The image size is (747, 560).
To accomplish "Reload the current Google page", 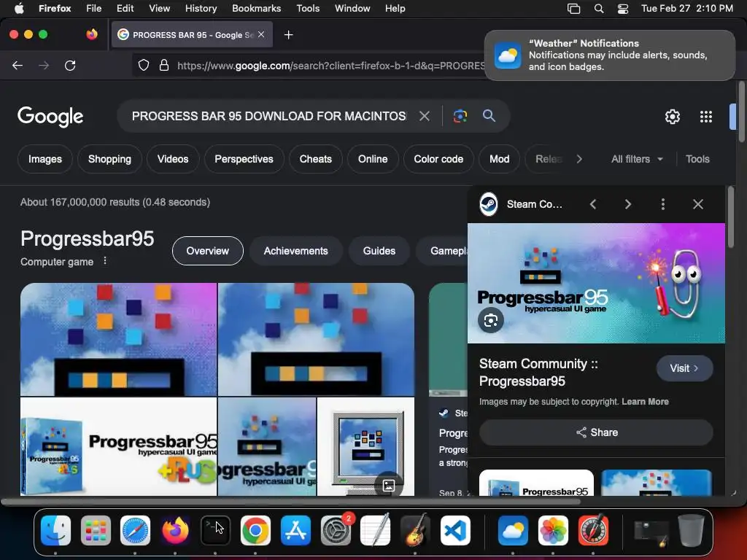I will [x=70, y=65].
